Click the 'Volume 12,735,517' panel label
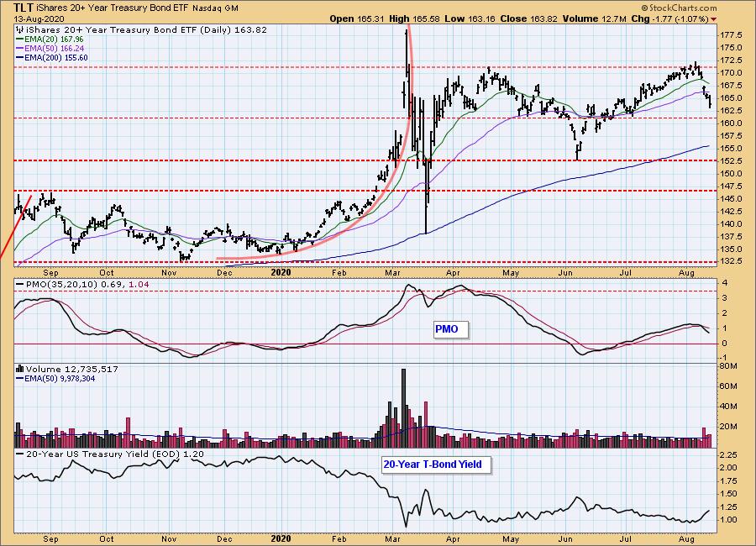The image size is (756, 546). tap(72, 369)
